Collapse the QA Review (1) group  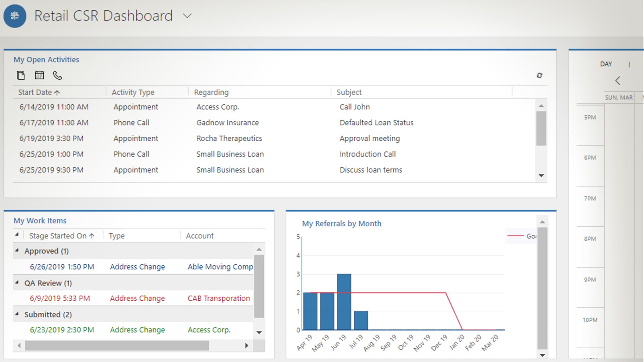click(17, 283)
